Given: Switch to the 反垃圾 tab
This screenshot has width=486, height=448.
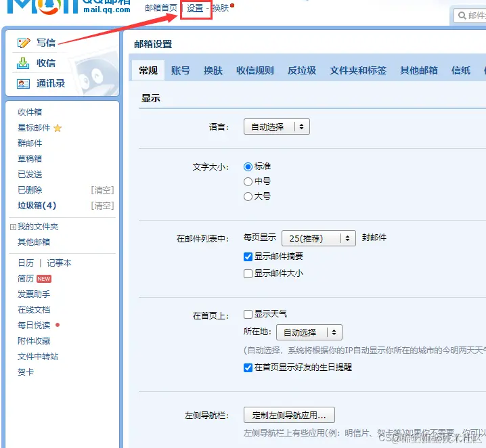Looking at the screenshot, I should click(301, 70).
